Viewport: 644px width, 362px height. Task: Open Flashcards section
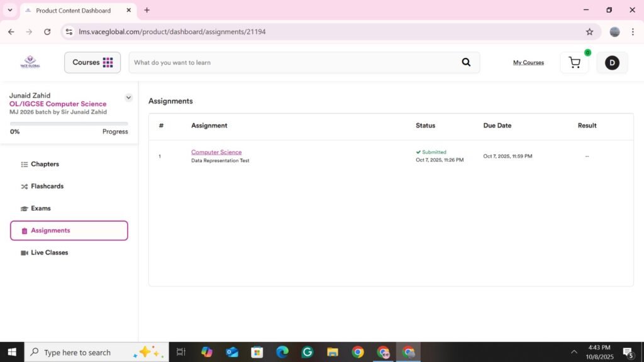click(47, 186)
